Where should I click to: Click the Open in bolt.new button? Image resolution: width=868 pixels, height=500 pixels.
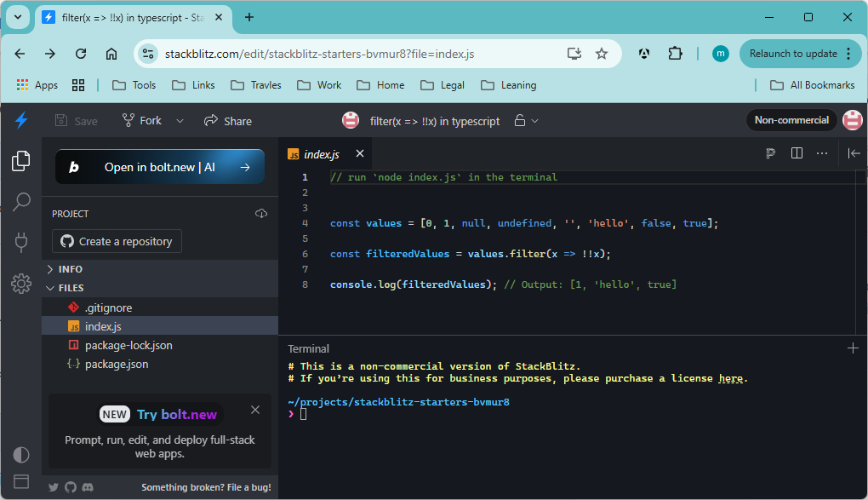coord(160,167)
